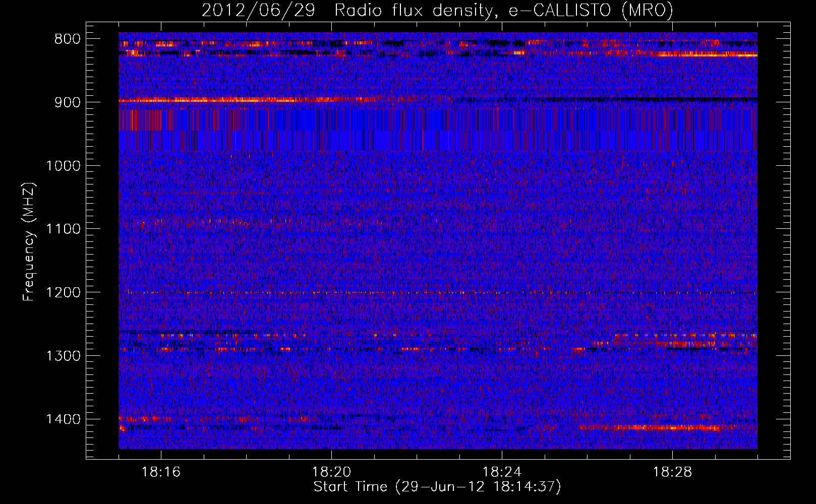The image size is (816, 504).
Task: Click the 1400 frequency axis label
Action: click(63, 419)
